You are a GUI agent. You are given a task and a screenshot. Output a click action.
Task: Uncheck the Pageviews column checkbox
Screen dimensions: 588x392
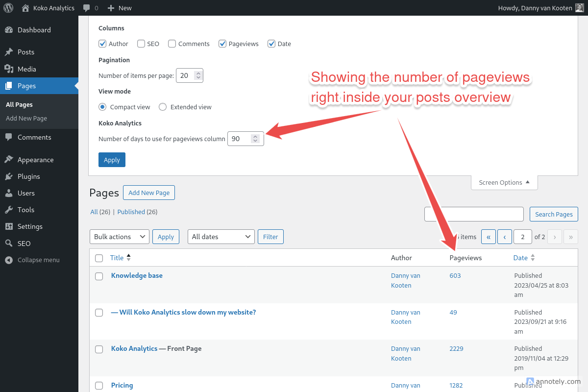(222, 44)
